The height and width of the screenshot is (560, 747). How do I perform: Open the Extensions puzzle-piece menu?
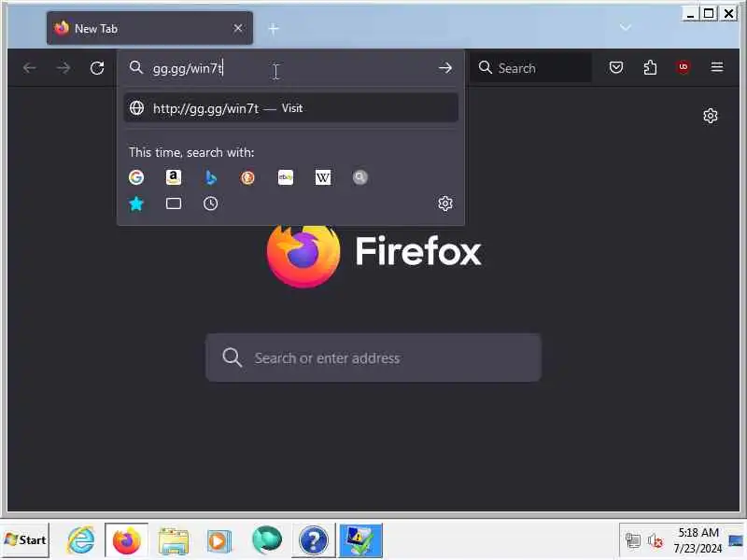tap(650, 67)
